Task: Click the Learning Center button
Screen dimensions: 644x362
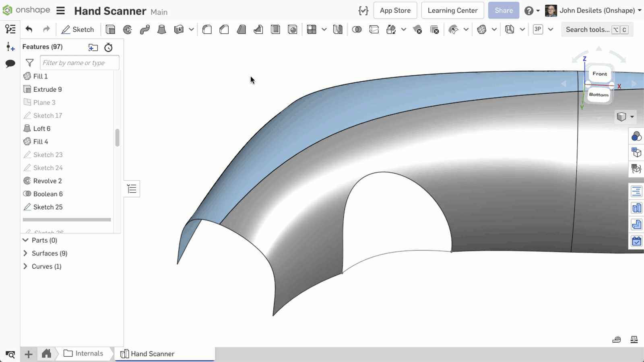Action: click(452, 10)
